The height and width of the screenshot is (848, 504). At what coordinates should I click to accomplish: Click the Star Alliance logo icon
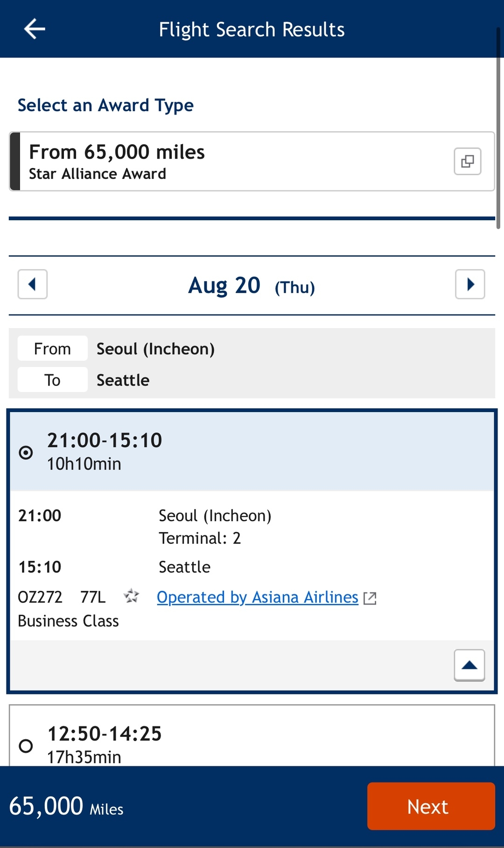point(131,596)
